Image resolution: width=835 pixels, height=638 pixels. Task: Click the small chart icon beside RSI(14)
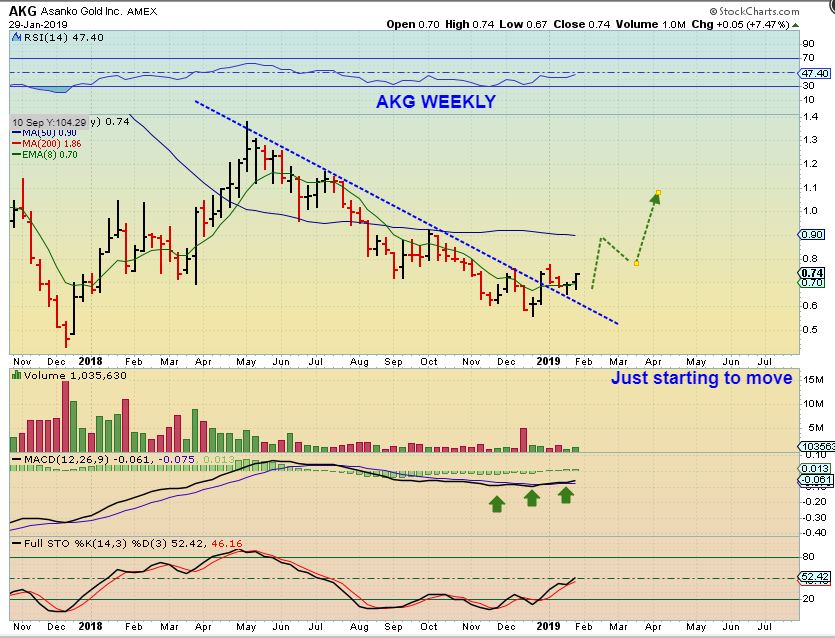(x=17, y=37)
